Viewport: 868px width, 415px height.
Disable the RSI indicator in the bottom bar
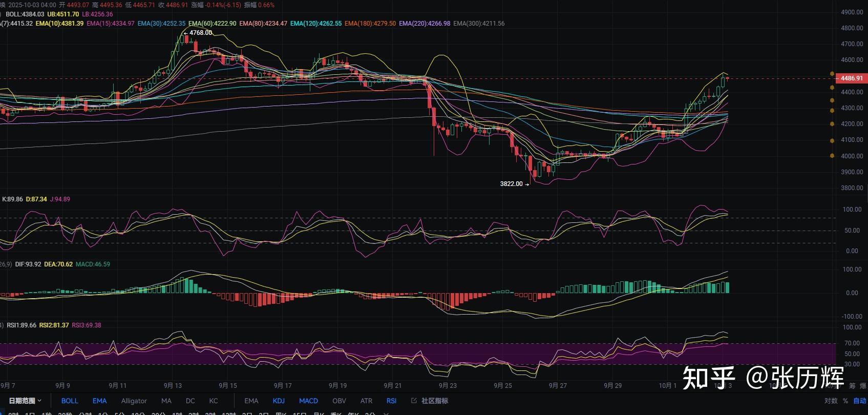[391, 401]
